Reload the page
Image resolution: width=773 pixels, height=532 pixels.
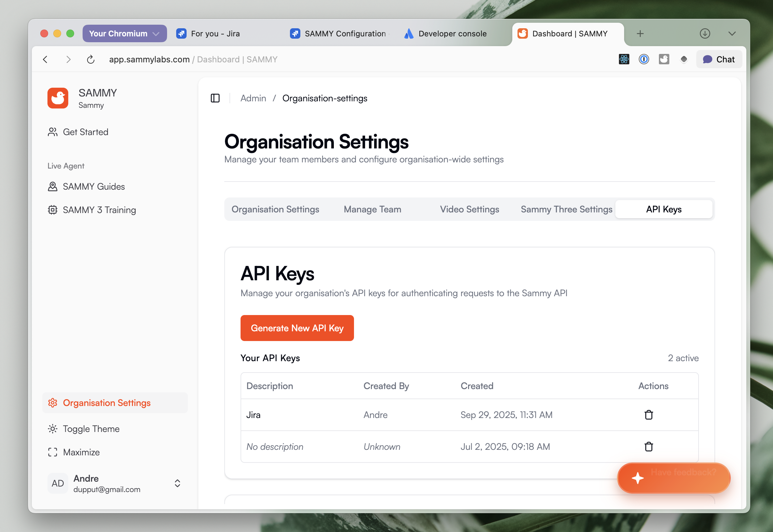[90, 59]
